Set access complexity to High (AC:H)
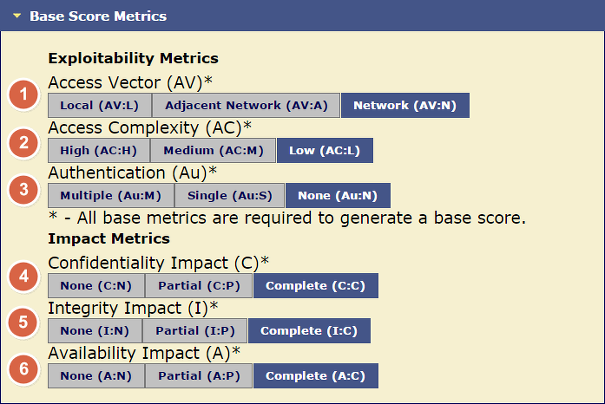 click(99, 150)
